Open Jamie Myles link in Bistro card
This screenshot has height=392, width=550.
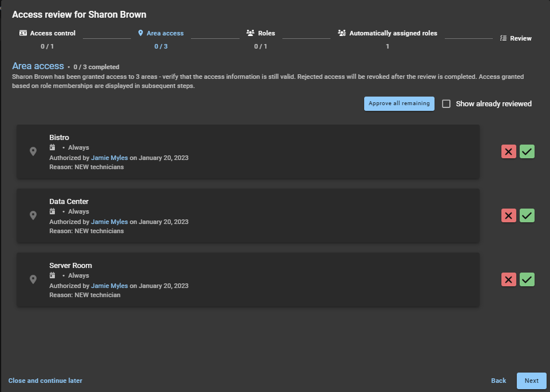[109, 158]
